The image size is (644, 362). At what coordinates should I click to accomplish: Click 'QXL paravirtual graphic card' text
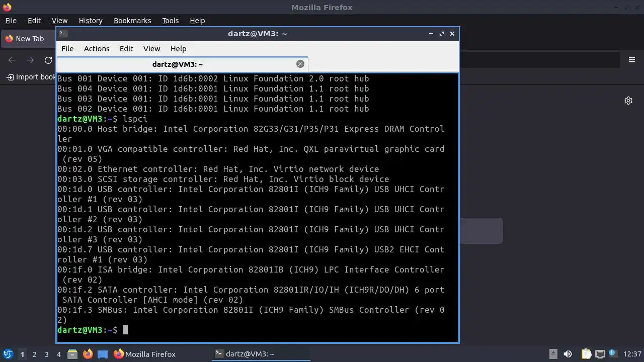point(374,149)
